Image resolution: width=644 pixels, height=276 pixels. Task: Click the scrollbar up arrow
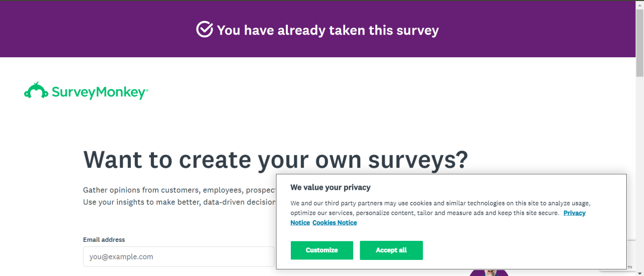coord(639,4)
